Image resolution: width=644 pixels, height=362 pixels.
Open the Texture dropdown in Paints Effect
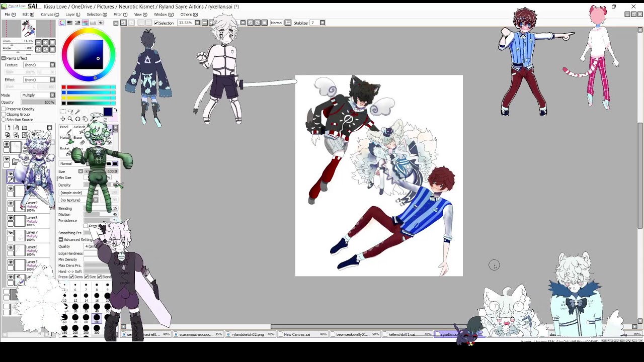tap(39, 65)
